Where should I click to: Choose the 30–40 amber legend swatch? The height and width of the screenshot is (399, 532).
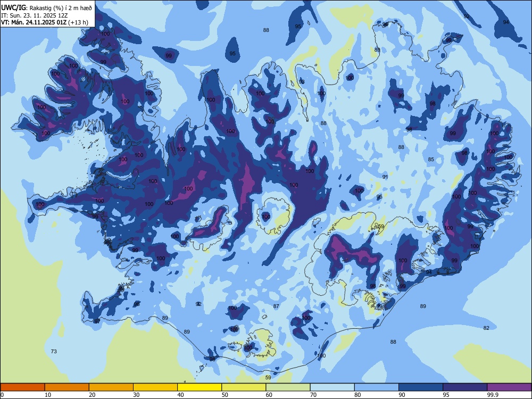pos(155,387)
